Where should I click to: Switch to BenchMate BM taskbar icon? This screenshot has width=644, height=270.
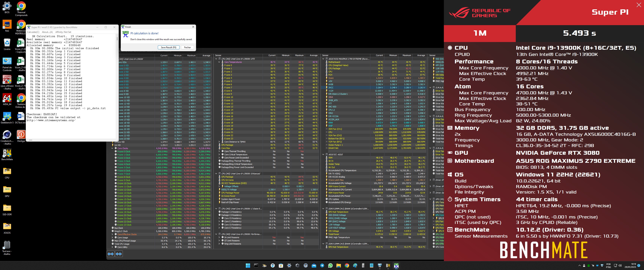[388, 265]
